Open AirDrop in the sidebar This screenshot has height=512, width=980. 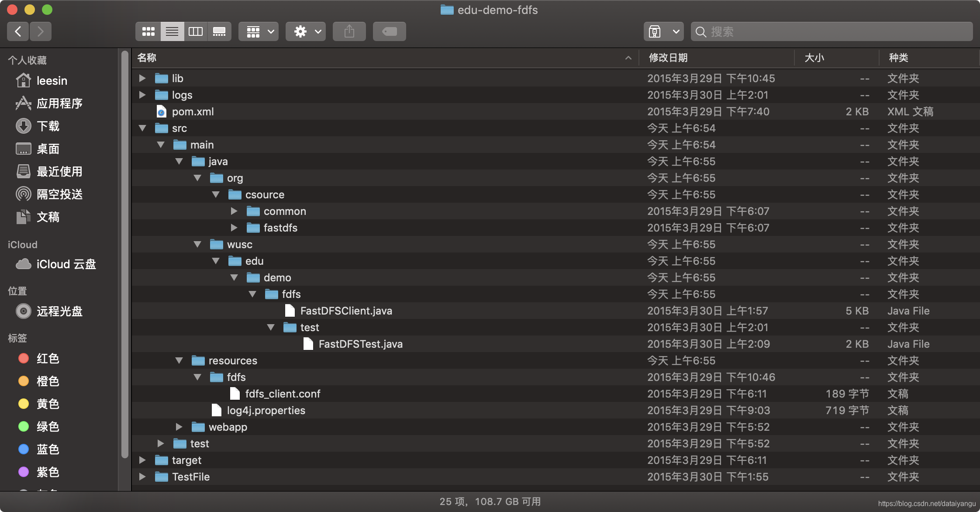59,194
